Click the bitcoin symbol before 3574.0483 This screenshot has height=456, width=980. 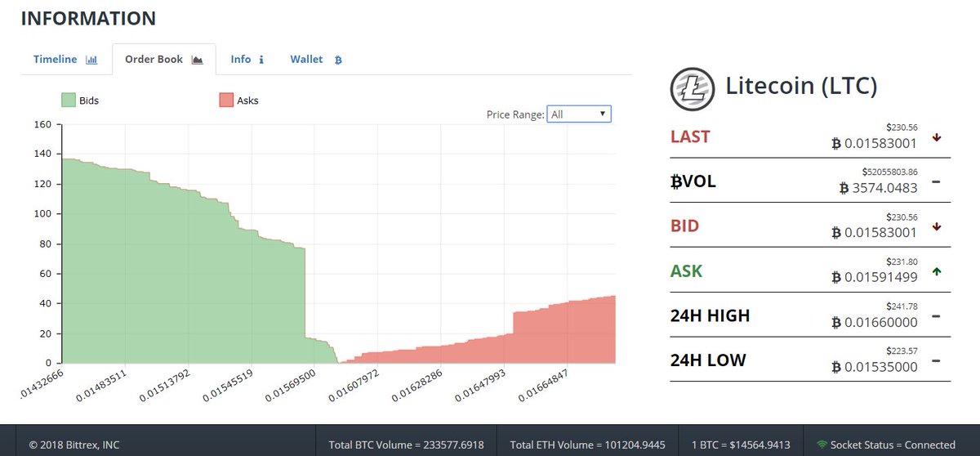click(846, 188)
